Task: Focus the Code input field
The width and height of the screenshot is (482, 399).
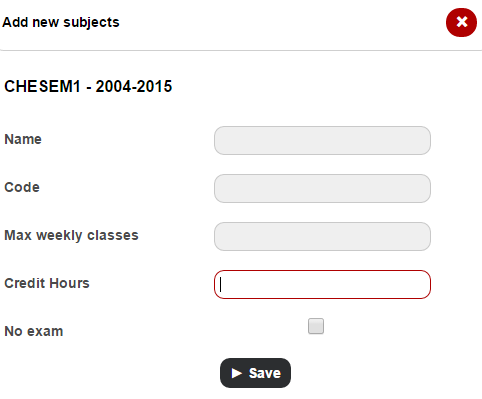Action: coord(322,188)
